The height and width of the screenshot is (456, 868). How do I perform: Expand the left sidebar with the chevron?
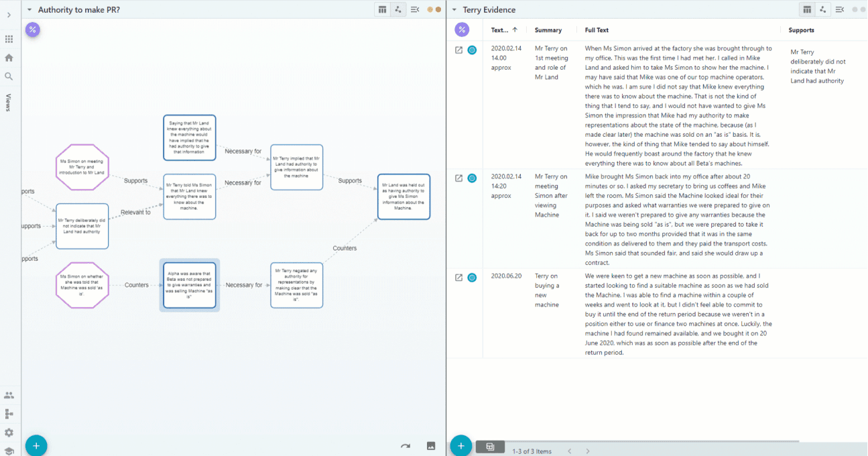pos(9,15)
